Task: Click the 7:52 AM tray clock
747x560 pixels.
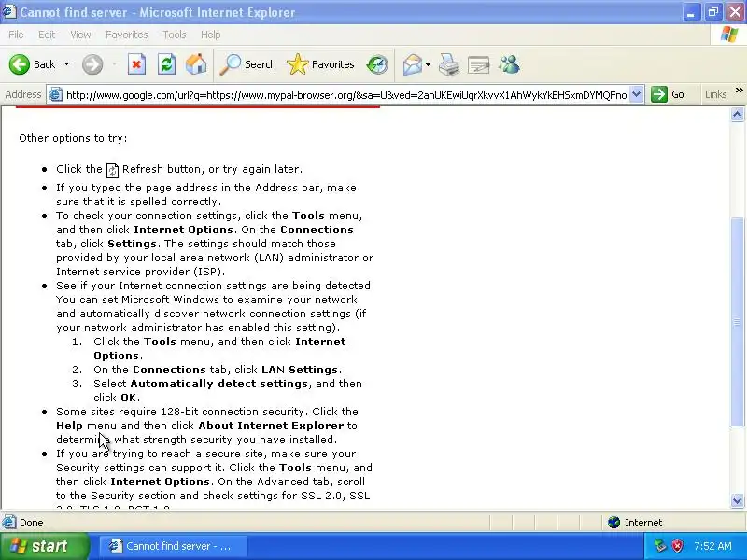Action: (x=712, y=546)
